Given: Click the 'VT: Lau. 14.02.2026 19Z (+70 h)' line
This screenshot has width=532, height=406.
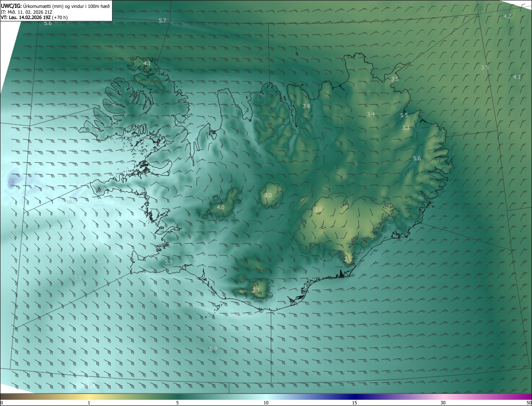Looking at the screenshot, I should pyautogui.click(x=34, y=17).
